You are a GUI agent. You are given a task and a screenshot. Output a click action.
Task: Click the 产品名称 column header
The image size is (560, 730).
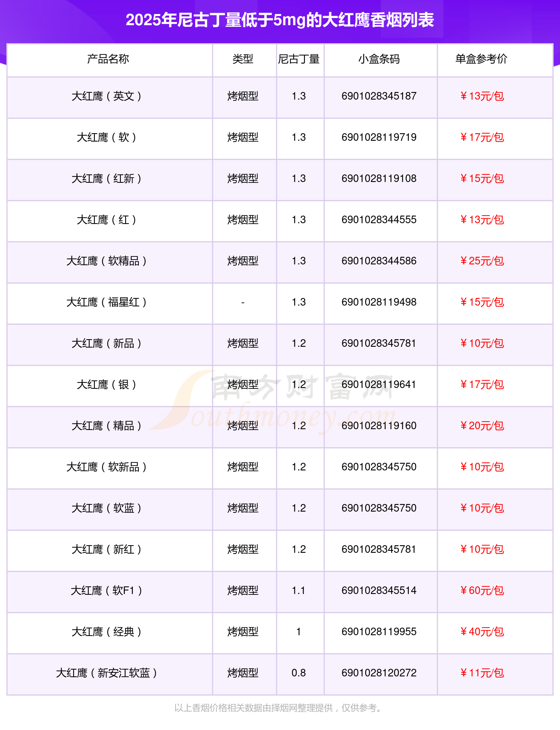coord(108,59)
